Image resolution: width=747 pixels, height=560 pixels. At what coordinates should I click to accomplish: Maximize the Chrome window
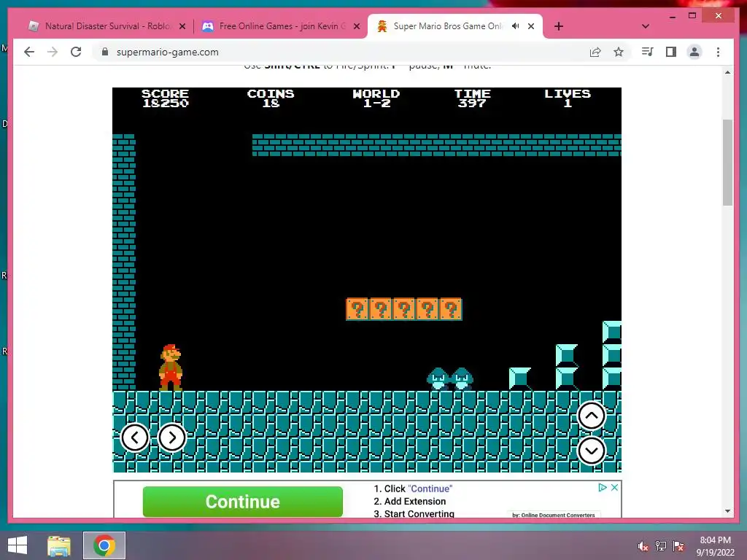coord(692,16)
